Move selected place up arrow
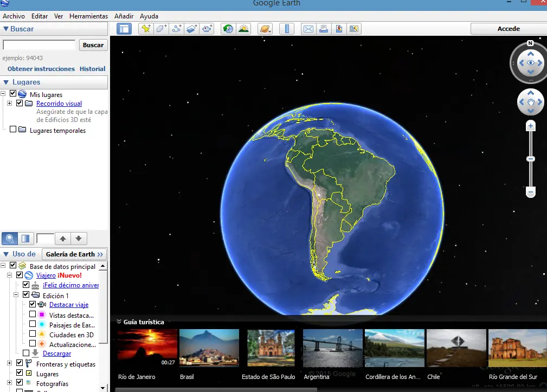Viewport: 547px width, 392px height. click(x=63, y=239)
